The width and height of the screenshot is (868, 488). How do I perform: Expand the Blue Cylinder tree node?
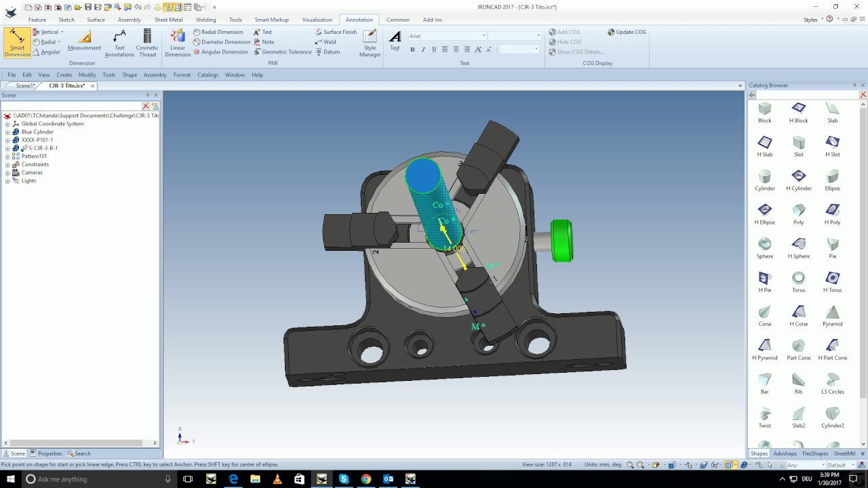click(7, 132)
